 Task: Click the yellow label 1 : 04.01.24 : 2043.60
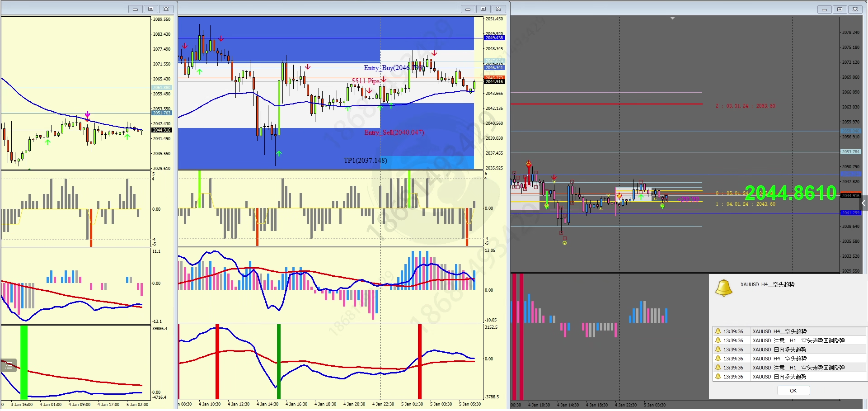745,204
